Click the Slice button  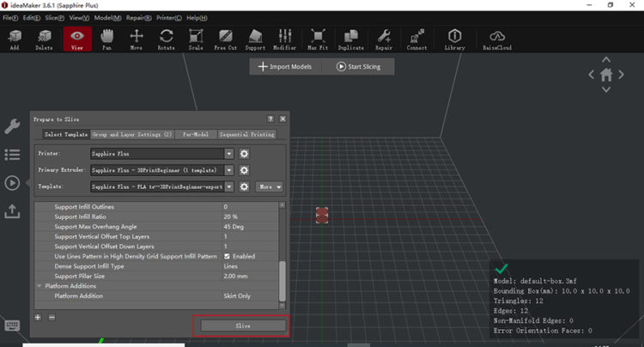(243, 326)
